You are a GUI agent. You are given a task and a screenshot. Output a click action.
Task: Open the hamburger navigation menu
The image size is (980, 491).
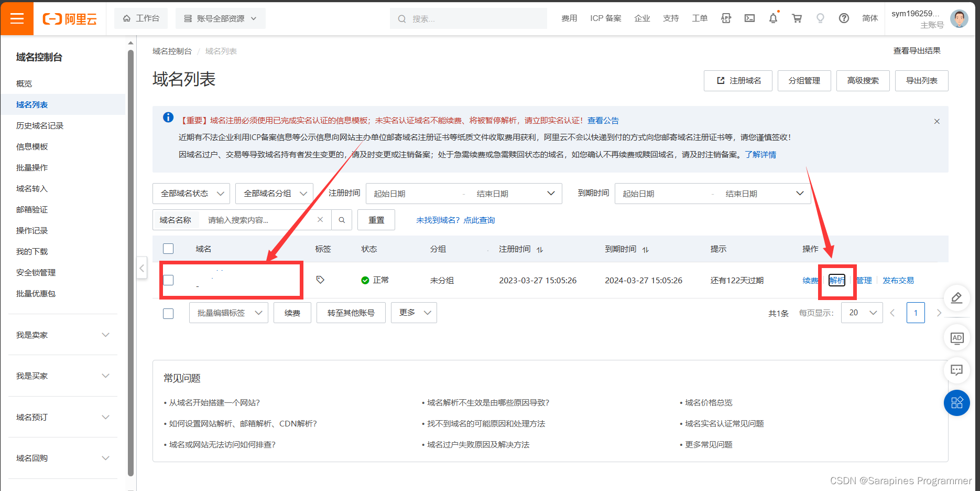coord(17,18)
